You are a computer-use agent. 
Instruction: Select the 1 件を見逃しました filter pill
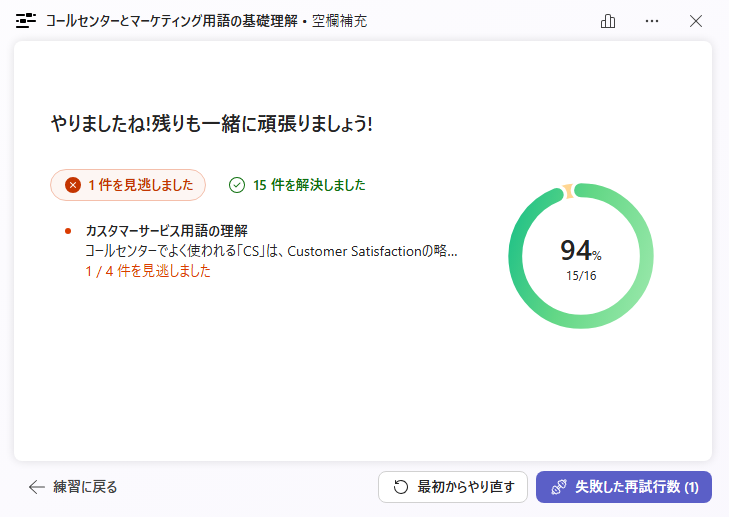point(128,185)
